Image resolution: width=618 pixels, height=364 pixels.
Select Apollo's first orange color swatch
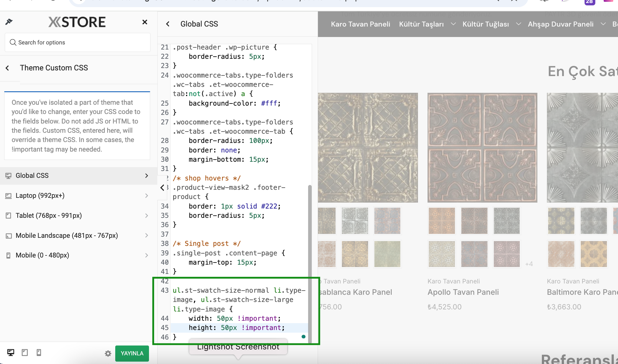tap(442, 221)
